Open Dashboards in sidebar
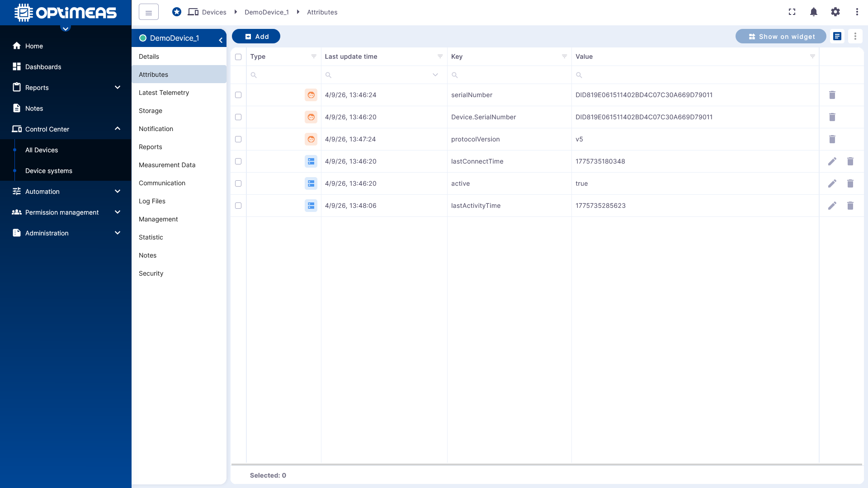Viewport: 868px width, 488px height. tap(66, 67)
